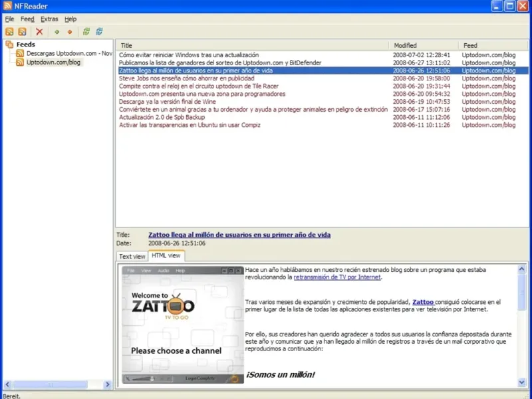Click the blue refresh arrows icon
The height and width of the screenshot is (399, 532).
coord(99,32)
